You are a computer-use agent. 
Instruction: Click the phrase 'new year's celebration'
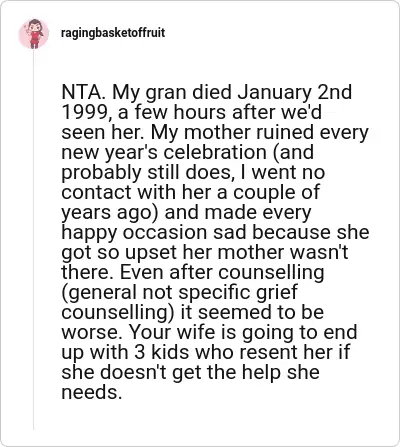click(164, 153)
